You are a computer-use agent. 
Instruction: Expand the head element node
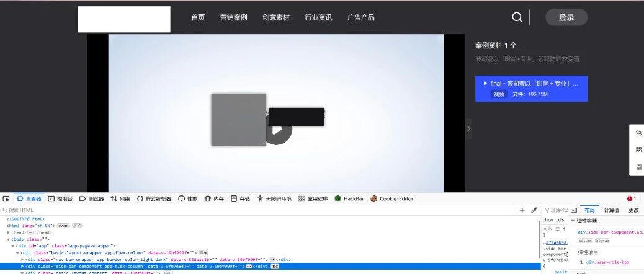pos(8,232)
